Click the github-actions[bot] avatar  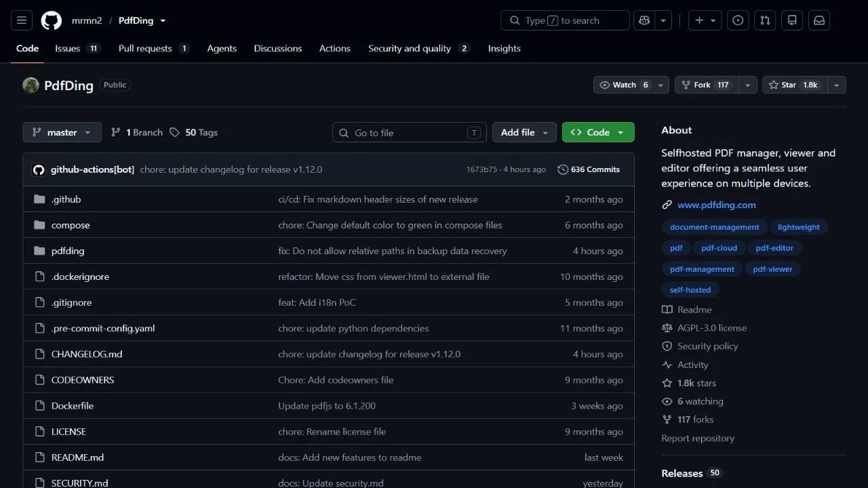[x=39, y=169]
